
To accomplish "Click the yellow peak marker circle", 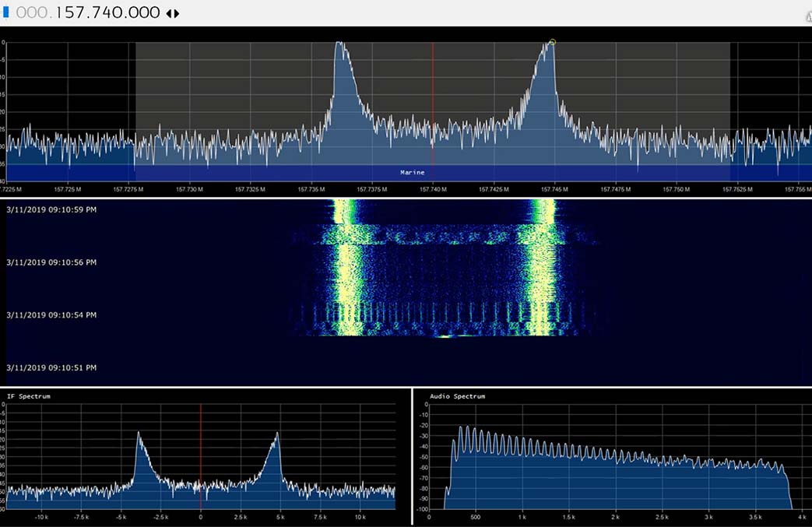I will click(x=553, y=42).
